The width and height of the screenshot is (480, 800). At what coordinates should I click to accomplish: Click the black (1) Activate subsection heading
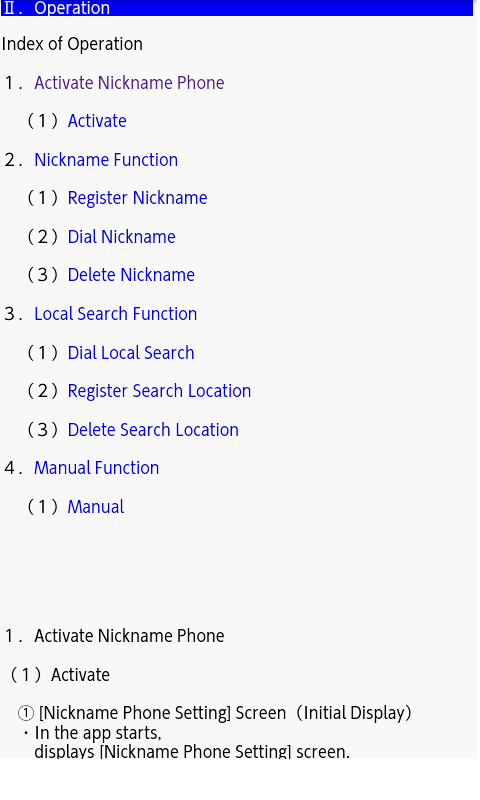[x=59, y=674]
